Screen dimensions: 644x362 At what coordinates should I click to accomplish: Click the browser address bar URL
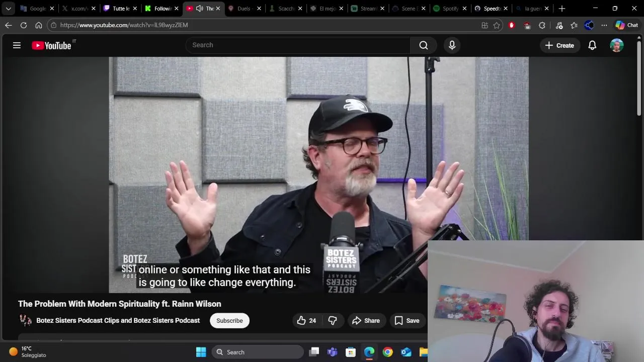tap(124, 25)
